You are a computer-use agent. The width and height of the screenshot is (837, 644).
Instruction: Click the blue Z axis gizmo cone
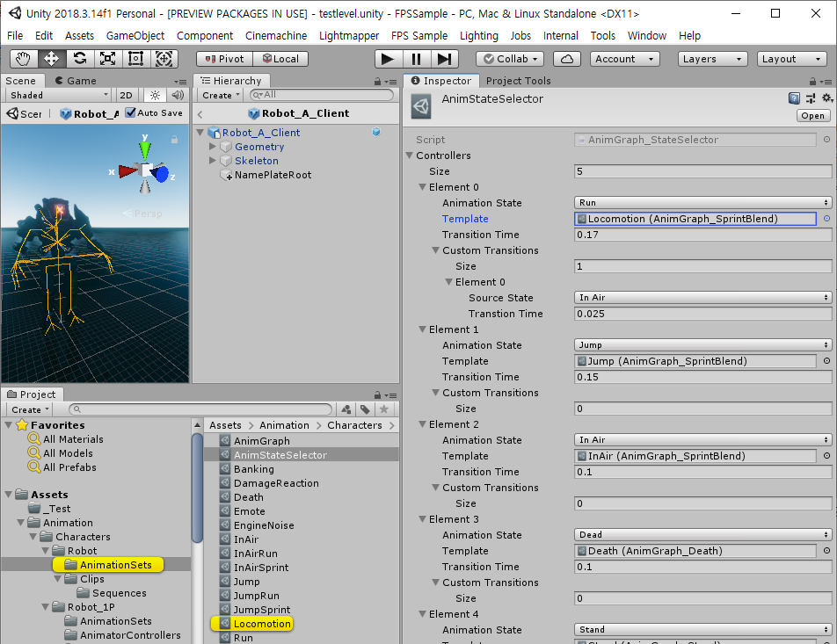point(160,173)
